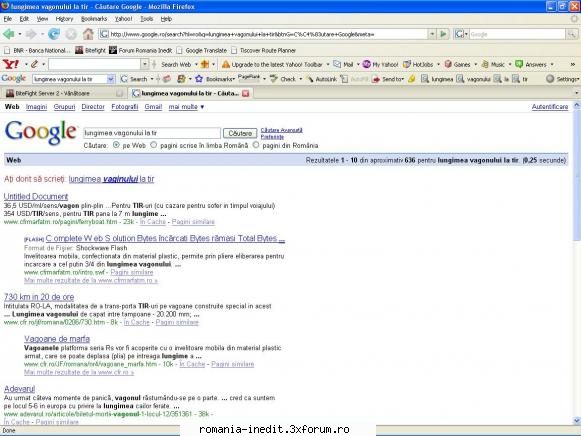Go back with the green Back arrow
This screenshot has height=436, width=581.
(9, 34)
